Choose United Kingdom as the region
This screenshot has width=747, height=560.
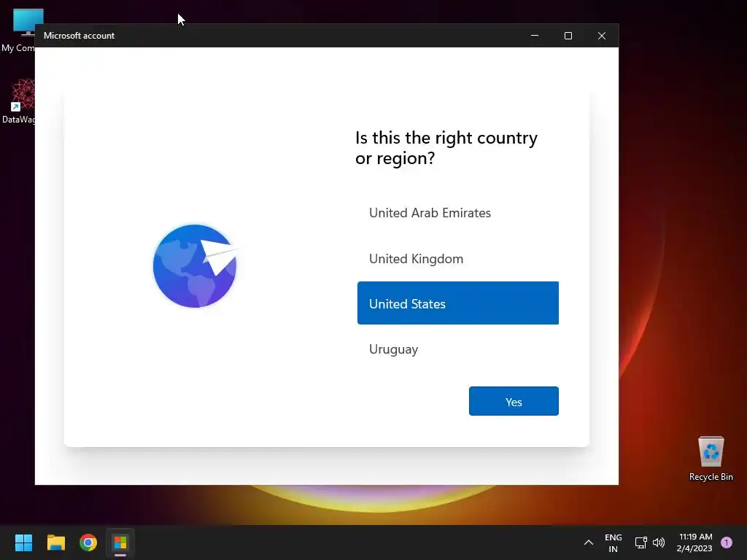(x=458, y=259)
